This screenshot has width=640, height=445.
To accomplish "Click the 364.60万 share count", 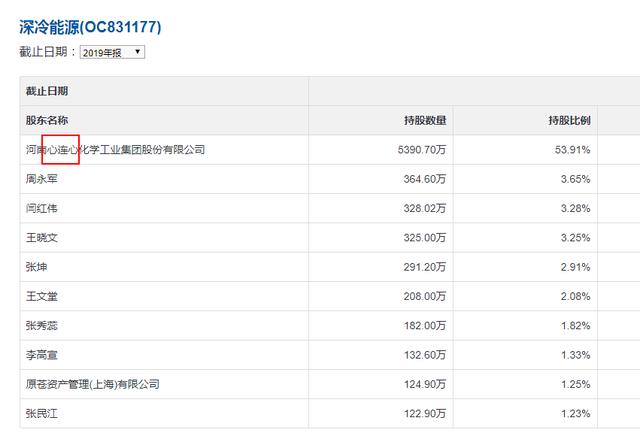I will (x=424, y=179).
